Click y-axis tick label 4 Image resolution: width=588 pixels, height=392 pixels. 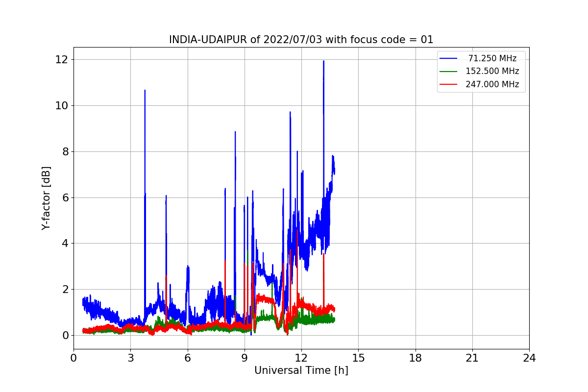point(65,244)
